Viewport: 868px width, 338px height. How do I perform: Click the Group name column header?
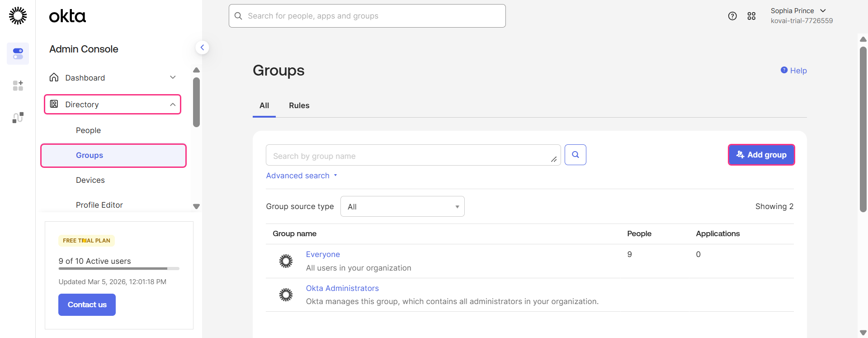click(294, 233)
